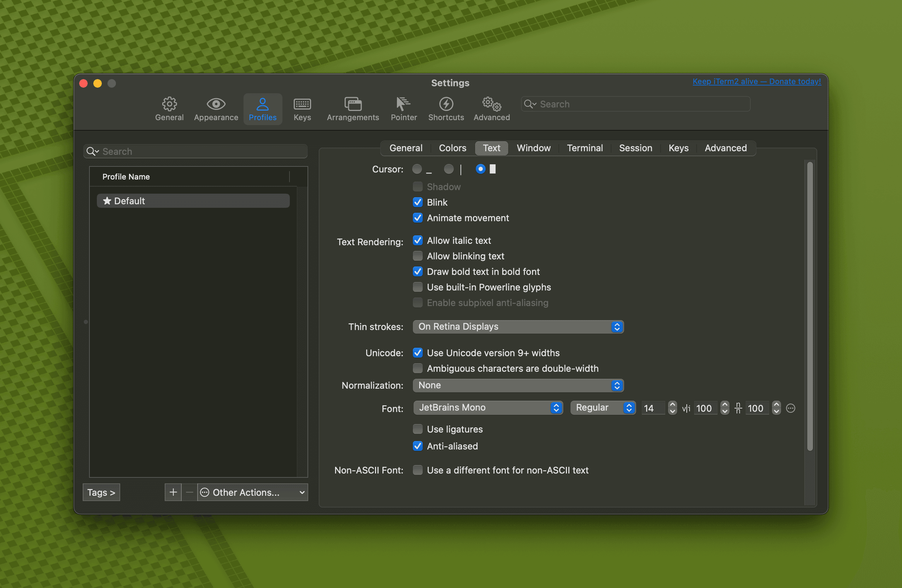
Task: Select the underline cursor radio button
Action: coord(417,169)
